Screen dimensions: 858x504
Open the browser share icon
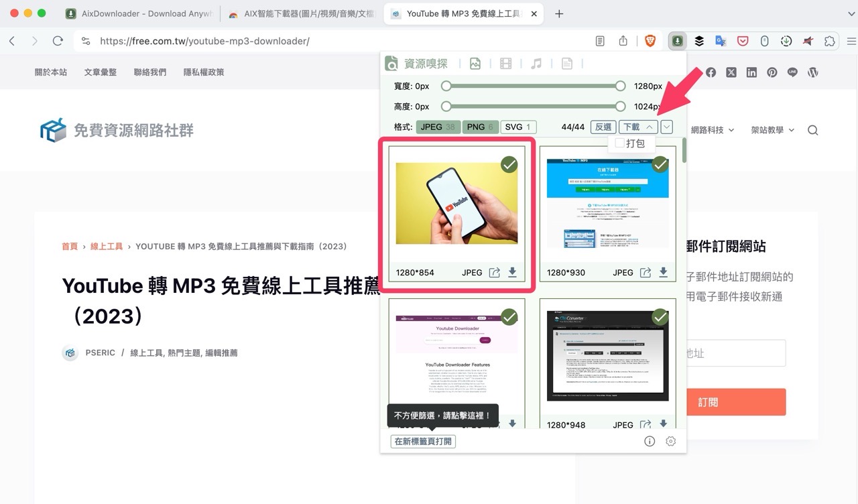[623, 41]
